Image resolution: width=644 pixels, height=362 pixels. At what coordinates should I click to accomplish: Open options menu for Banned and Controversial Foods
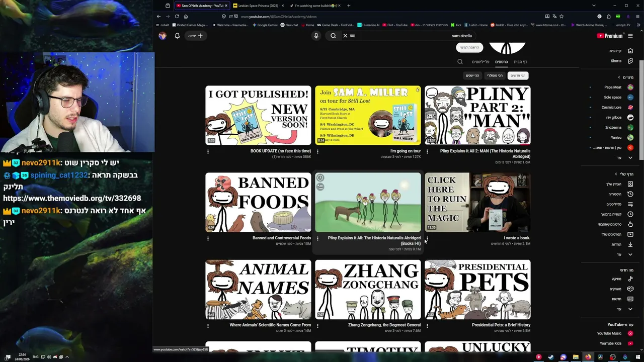[208, 238]
